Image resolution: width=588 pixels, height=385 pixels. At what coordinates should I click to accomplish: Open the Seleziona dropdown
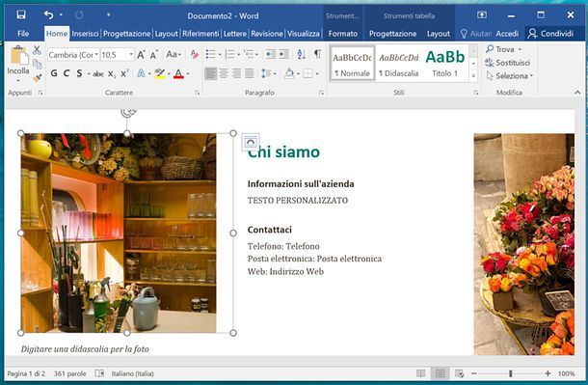pyautogui.click(x=510, y=76)
